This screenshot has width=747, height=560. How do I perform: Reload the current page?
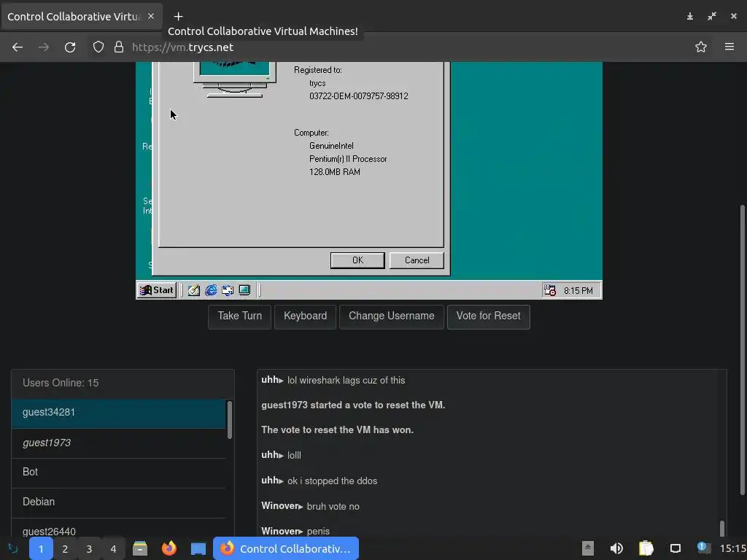[70, 47]
